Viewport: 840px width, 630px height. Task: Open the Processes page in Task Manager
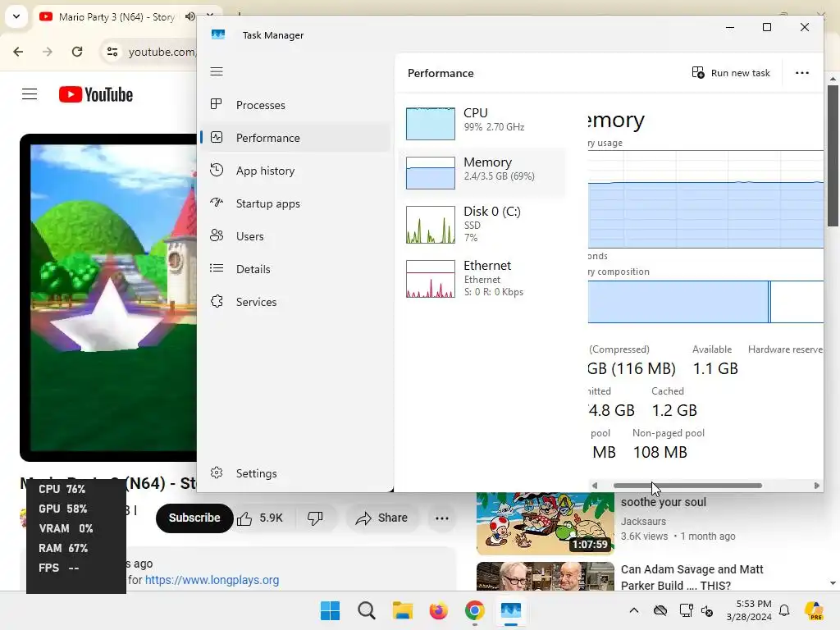click(295, 105)
